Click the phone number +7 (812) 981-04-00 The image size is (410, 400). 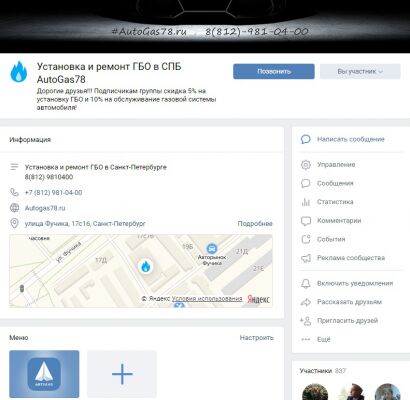tap(53, 192)
